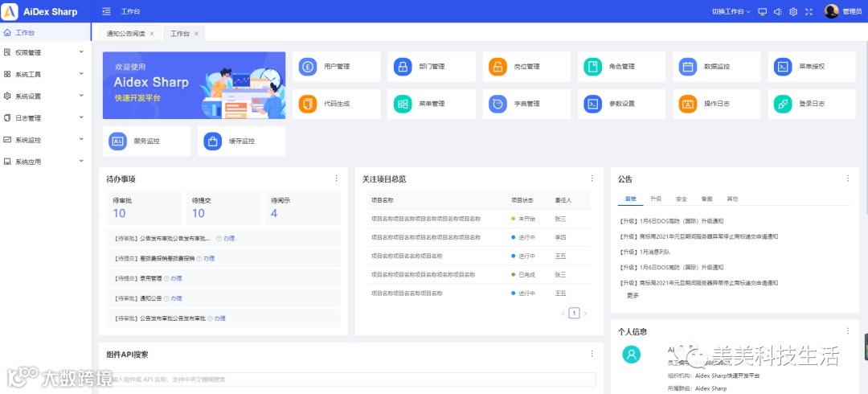Select the 安全 announcement tab
This screenshot has width=868, height=394.
(x=682, y=199)
